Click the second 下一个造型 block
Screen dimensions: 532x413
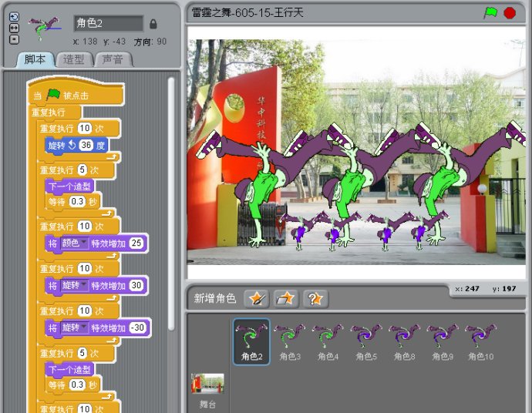(69, 369)
